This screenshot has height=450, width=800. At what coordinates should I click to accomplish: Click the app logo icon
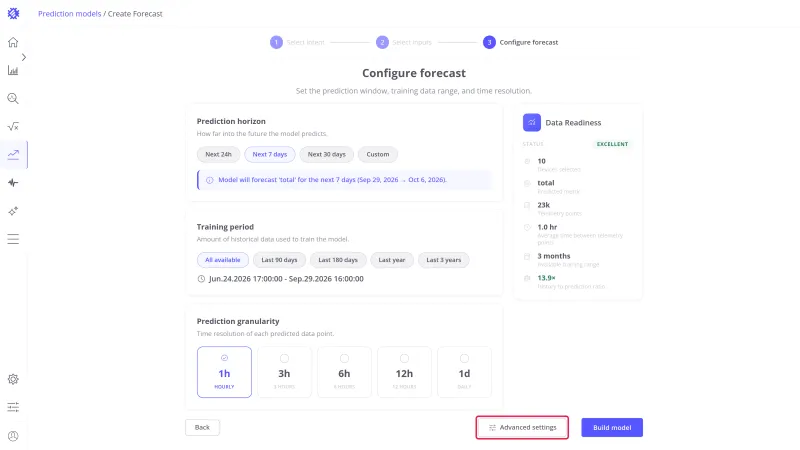click(13, 14)
